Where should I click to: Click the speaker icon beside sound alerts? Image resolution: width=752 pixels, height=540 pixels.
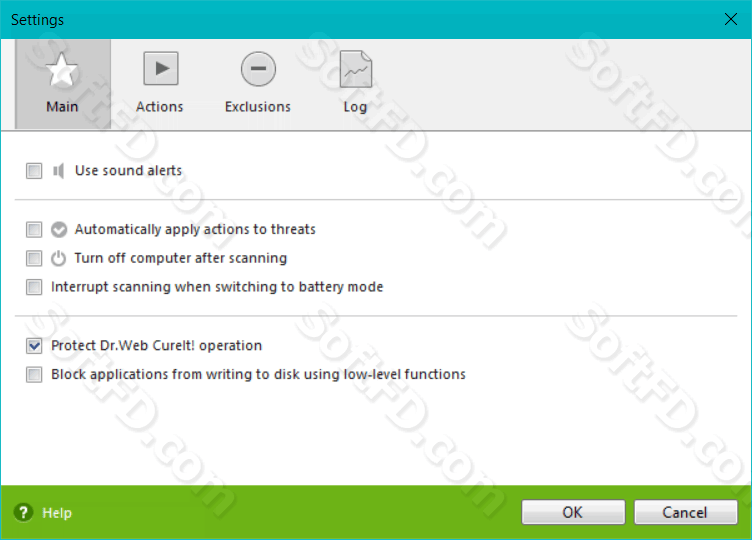click(59, 171)
